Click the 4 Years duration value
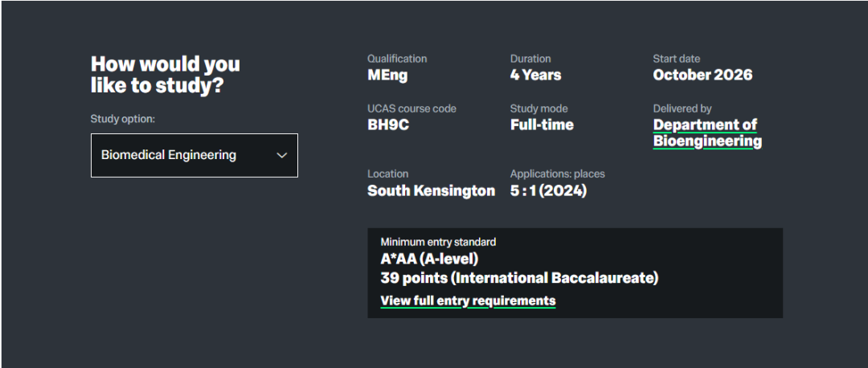 [x=535, y=76]
